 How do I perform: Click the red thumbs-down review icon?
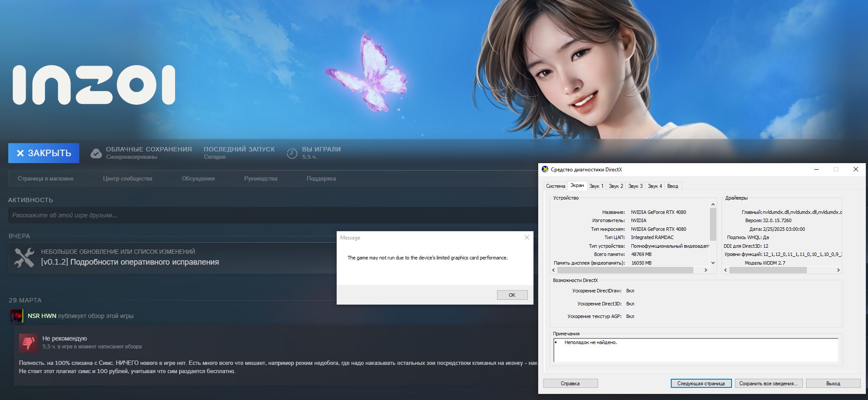tap(29, 343)
